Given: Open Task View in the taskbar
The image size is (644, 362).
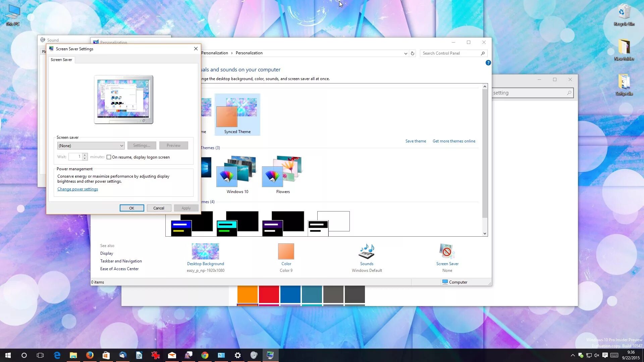Looking at the screenshot, I should (x=40, y=355).
